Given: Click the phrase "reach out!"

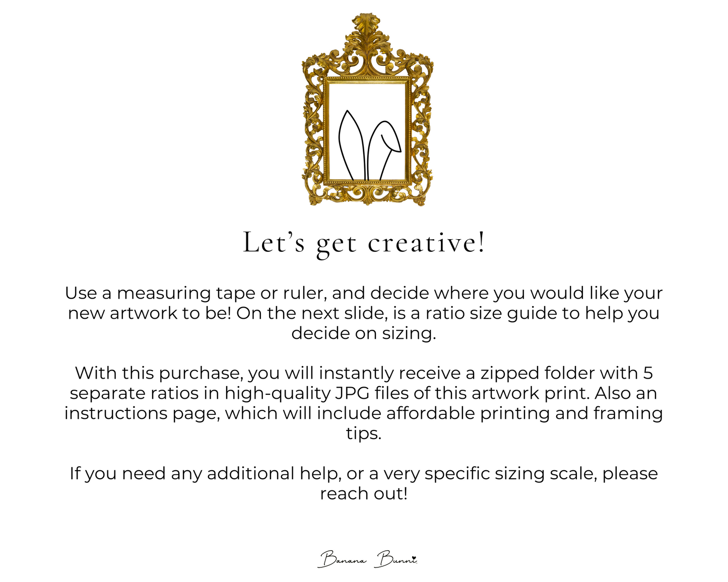Looking at the screenshot, I should (364, 493).
